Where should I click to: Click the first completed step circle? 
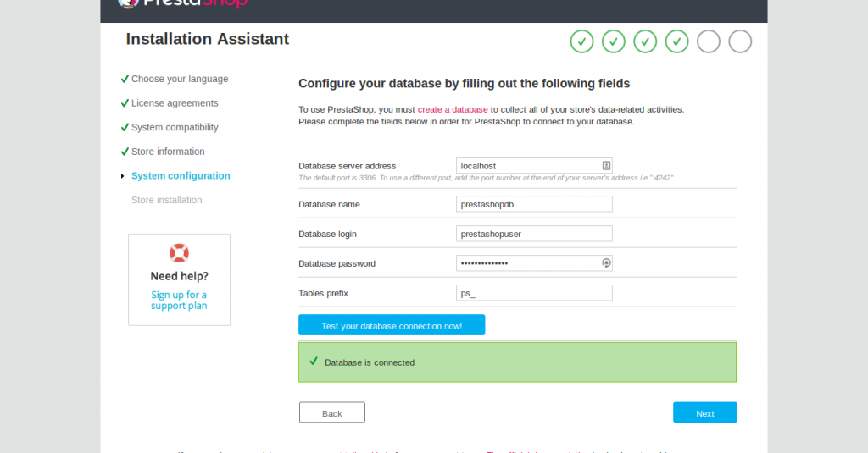click(581, 41)
